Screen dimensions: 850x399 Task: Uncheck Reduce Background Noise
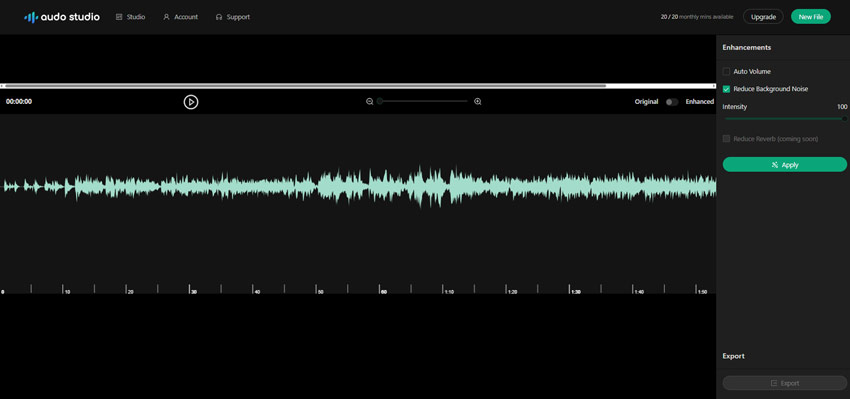pos(726,89)
